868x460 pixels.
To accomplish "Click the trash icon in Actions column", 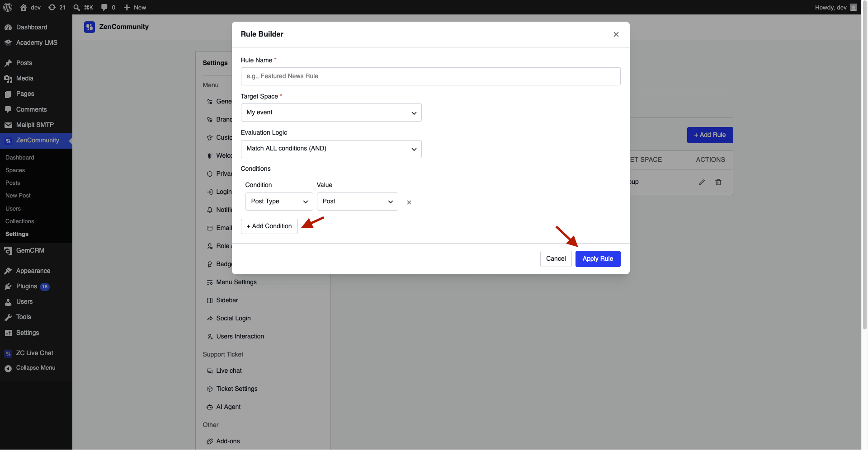I will click(718, 182).
